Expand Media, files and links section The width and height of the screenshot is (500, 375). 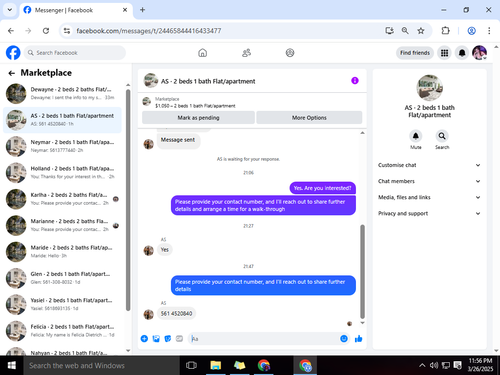click(429, 197)
